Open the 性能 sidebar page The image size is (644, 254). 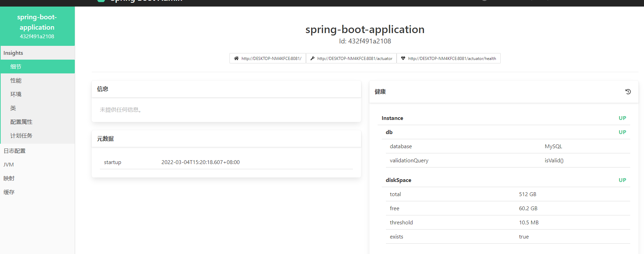(x=38, y=80)
